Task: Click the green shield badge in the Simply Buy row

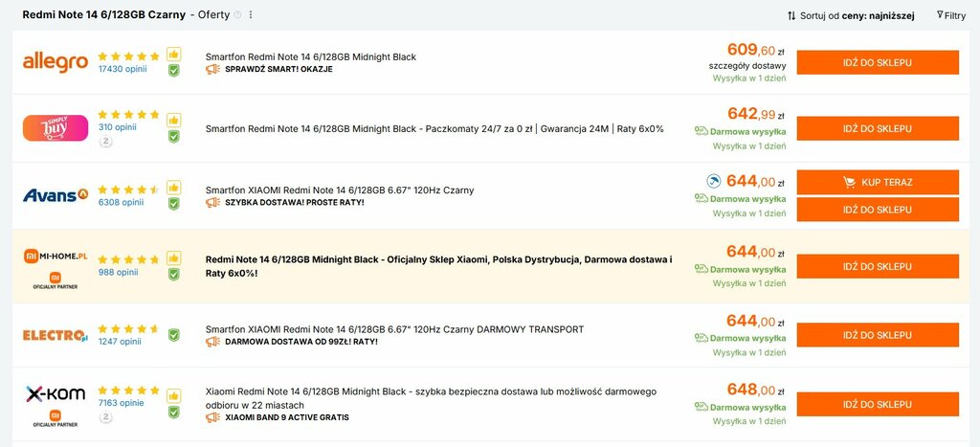Action: (174, 136)
